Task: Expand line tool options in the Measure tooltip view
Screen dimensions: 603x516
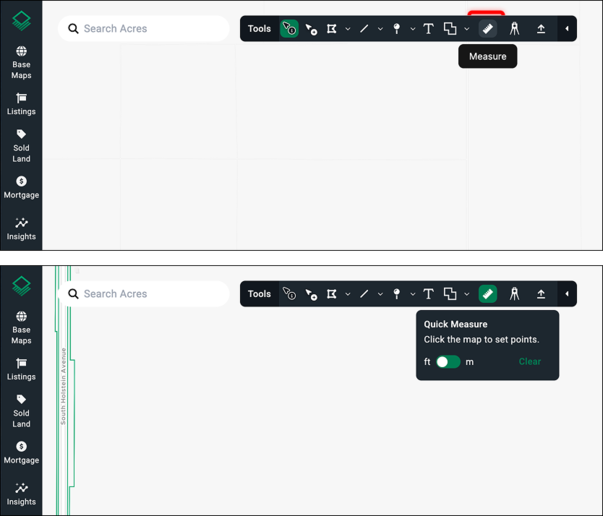Action: (380, 28)
